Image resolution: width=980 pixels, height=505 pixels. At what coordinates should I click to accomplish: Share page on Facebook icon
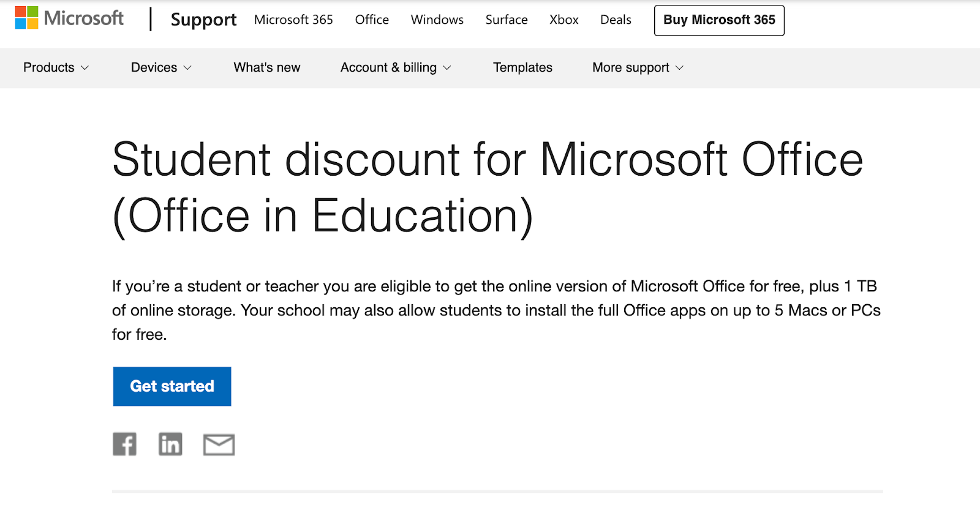click(124, 444)
